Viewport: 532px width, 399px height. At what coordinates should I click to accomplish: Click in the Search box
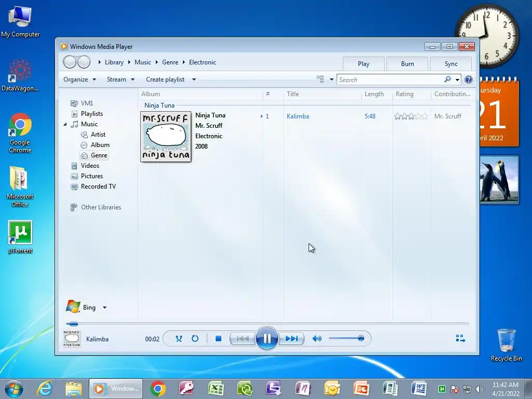pyautogui.click(x=390, y=79)
